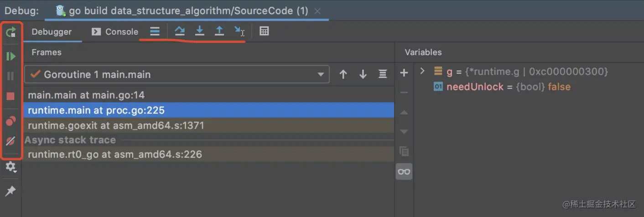Open debugger settings gear menu

tap(10, 167)
